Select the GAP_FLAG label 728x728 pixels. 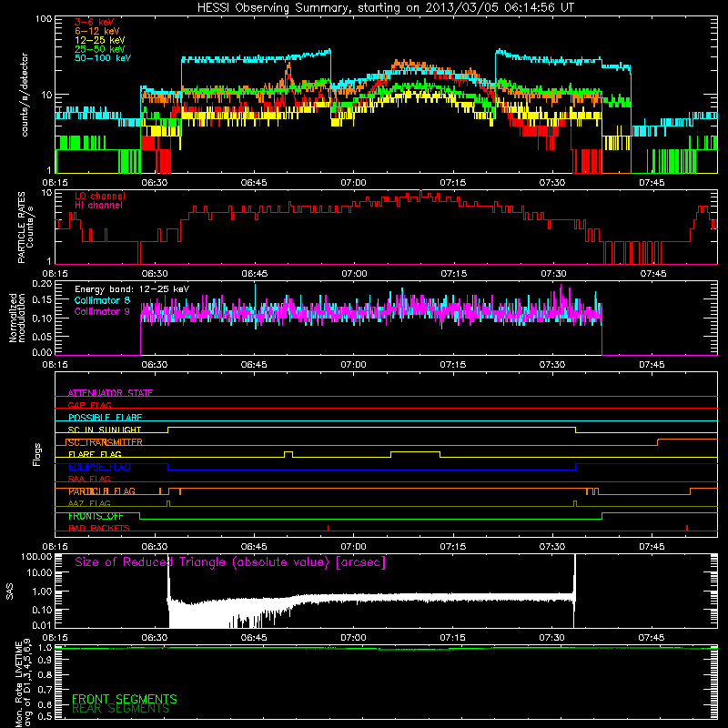(x=89, y=405)
